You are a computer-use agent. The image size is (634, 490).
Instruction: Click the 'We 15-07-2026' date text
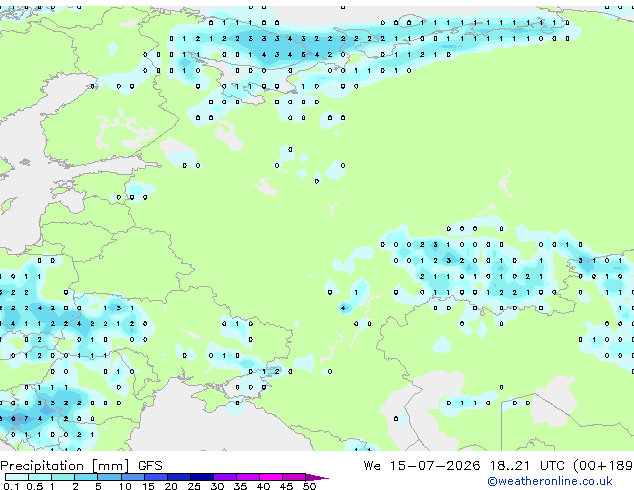pos(422,466)
